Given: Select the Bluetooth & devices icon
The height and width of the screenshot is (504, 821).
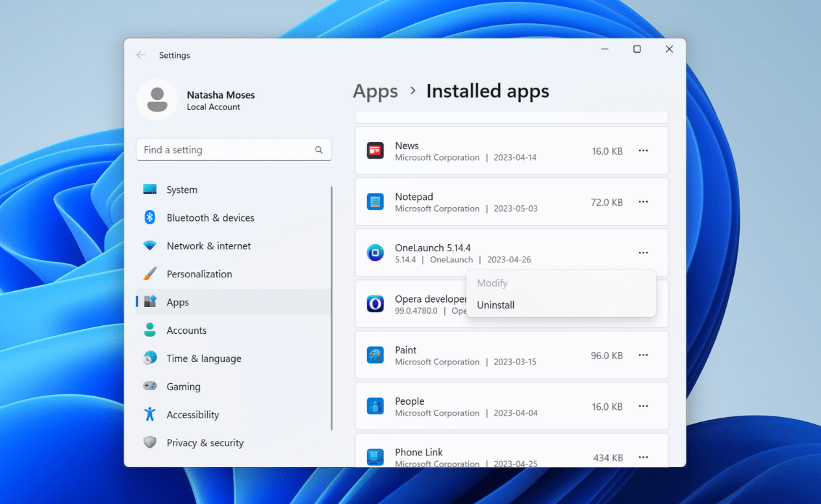Looking at the screenshot, I should click(150, 218).
